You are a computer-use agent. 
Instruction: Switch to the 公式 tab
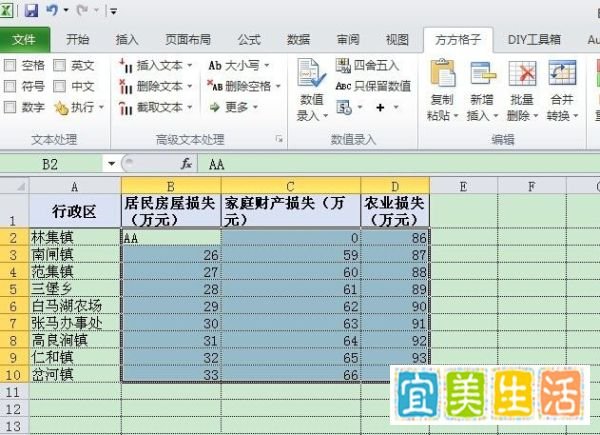pyautogui.click(x=249, y=39)
